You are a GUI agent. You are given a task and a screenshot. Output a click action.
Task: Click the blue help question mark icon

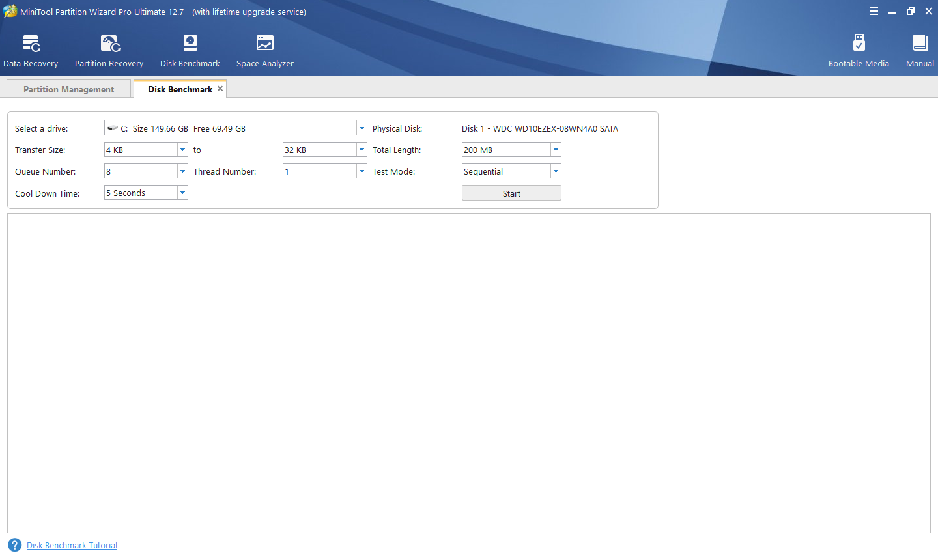pos(14,545)
